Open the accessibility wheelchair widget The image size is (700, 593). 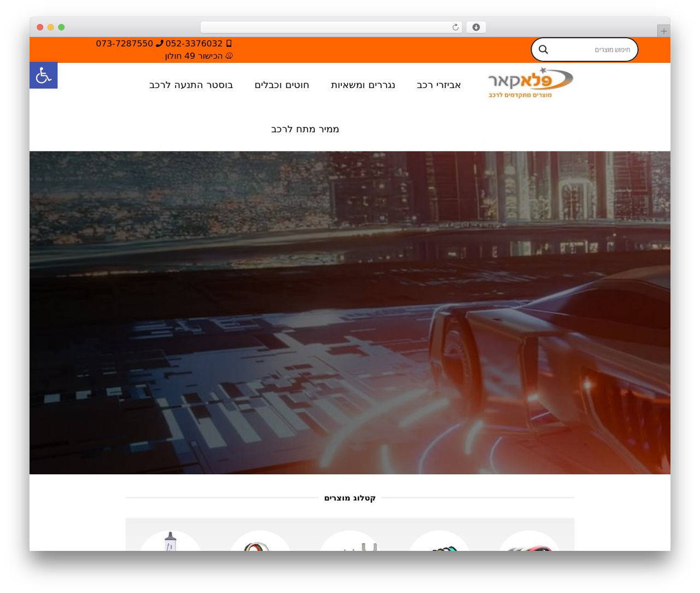pos(43,75)
